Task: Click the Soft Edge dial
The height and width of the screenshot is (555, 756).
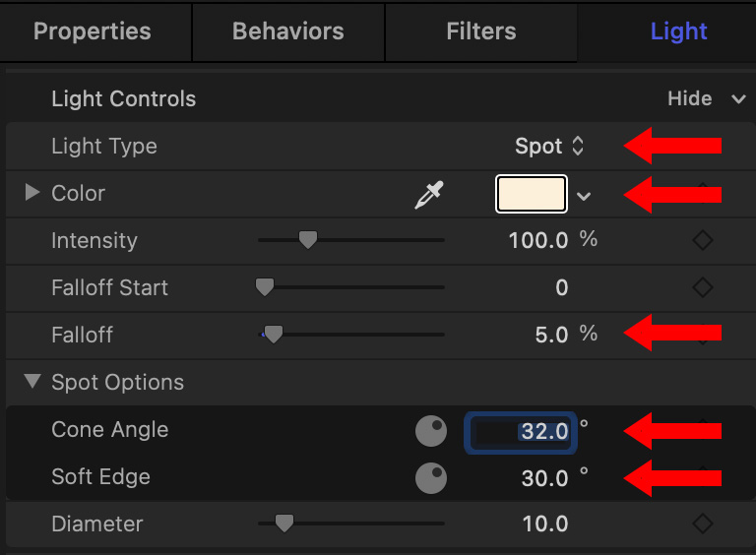Action: [431, 478]
